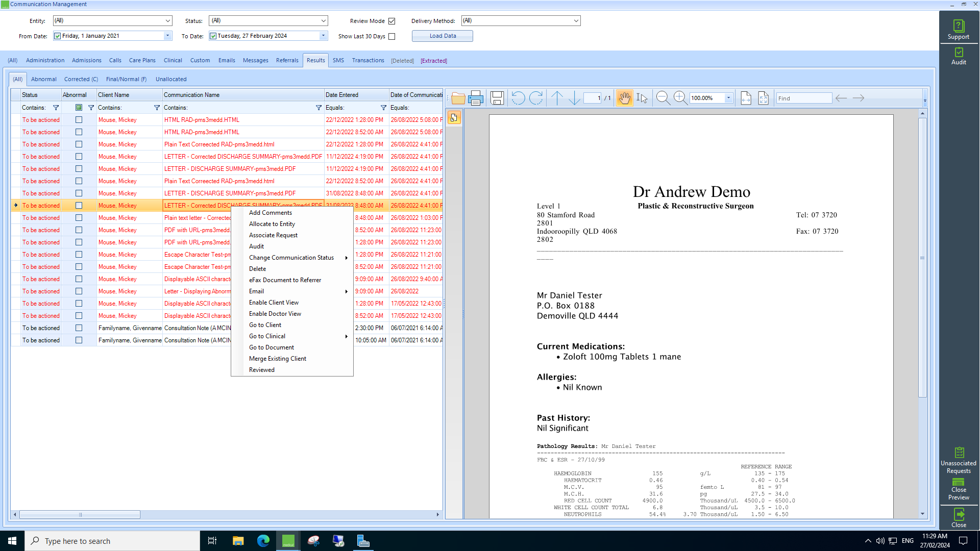The width and height of the screenshot is (980, 551).
Task: Print the previewed document
Action: (475, 98)
